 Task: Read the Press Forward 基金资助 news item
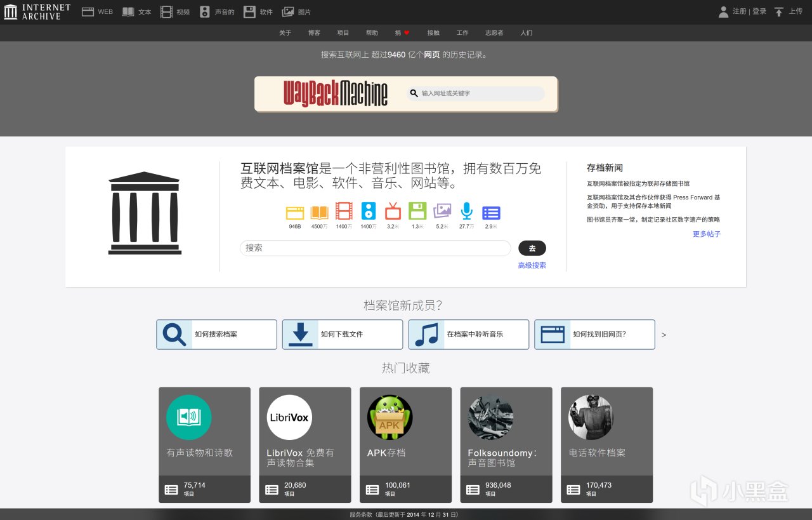[653, 202]
